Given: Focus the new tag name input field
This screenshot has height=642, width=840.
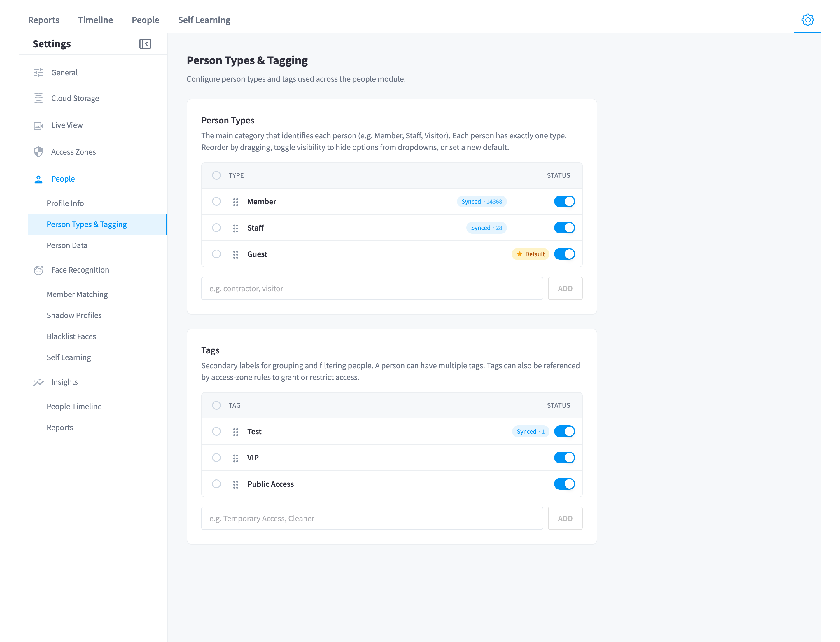Looking at the screenshot, I should 372,519.
